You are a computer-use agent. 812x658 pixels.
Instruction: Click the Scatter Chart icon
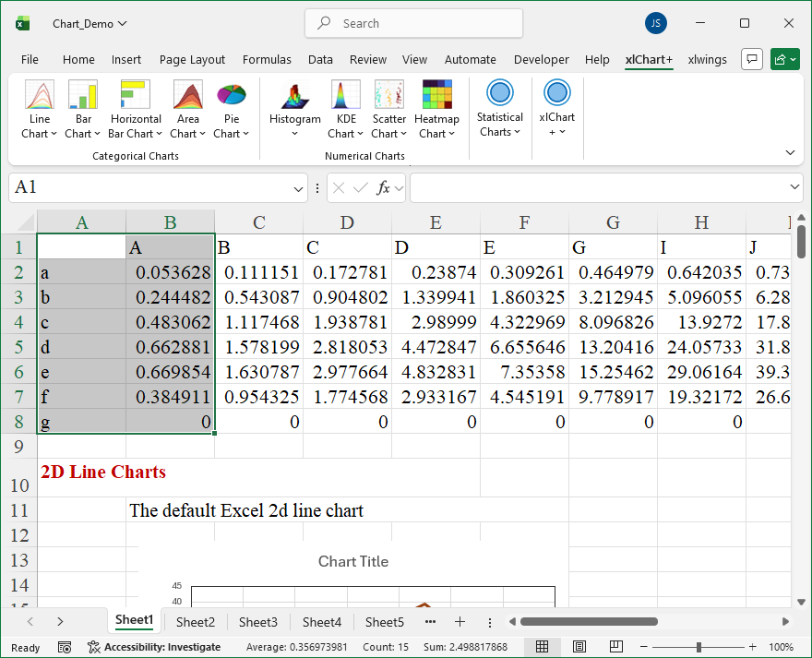pos(388,95)
